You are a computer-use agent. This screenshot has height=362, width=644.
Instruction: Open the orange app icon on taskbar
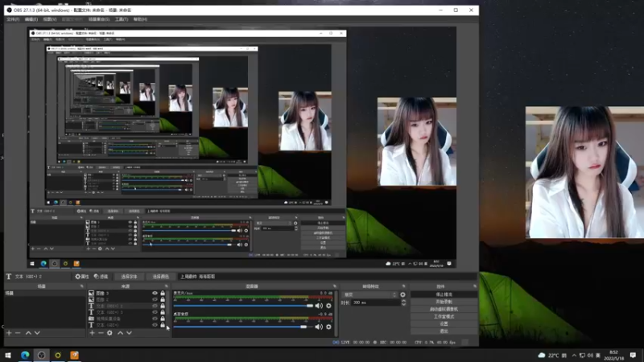[x=74, y=355]
